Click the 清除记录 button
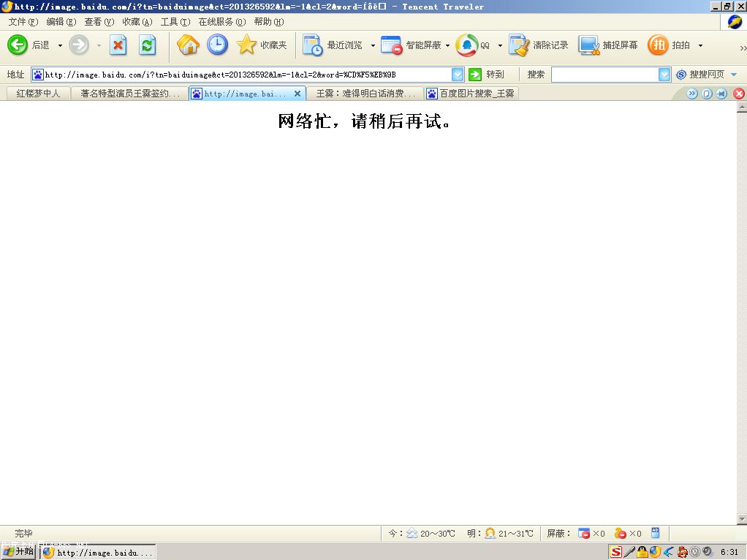747x560 pixels. click(x=539, y=45)
